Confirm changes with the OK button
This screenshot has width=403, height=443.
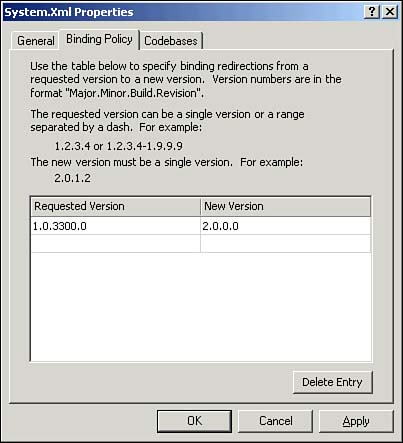click(x=194, y=421)
